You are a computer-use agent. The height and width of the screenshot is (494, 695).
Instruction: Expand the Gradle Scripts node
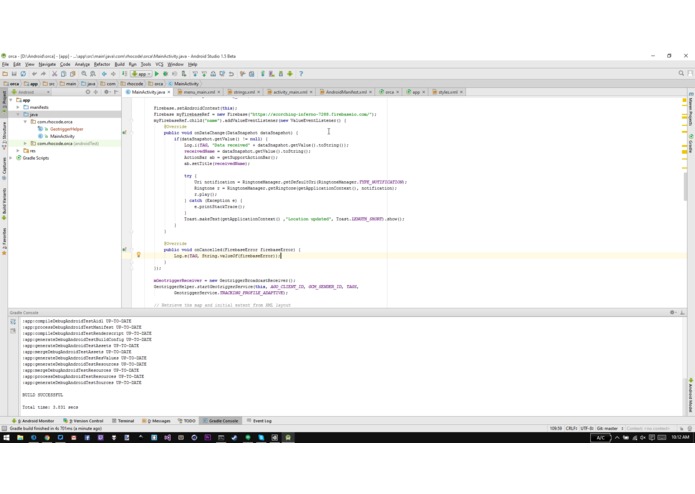(11, 158)
